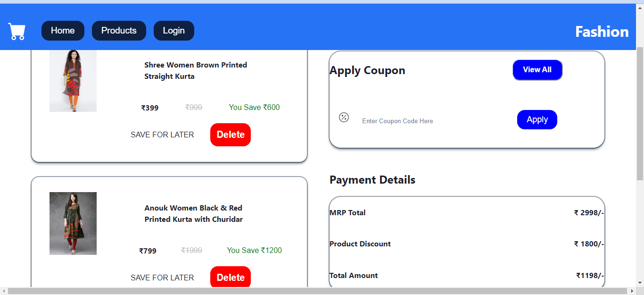Click the Anouk Women Kurta product title
644x295 pixels.
(x=193, y=213)
